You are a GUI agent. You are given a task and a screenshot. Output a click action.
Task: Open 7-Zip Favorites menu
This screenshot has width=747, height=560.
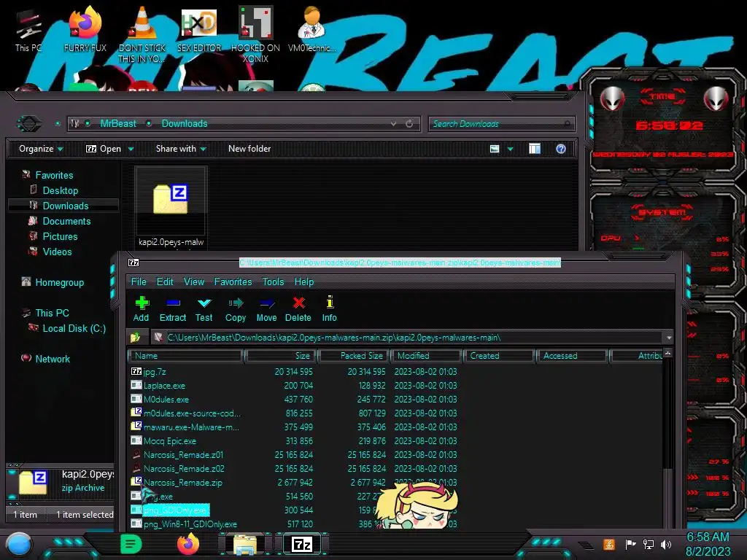click(233, 282)
